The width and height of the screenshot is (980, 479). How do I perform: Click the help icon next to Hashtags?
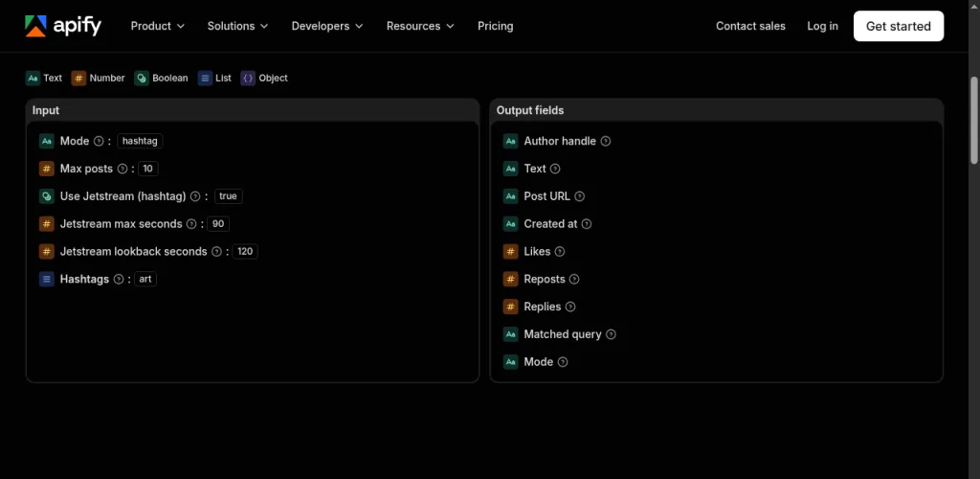118,279
